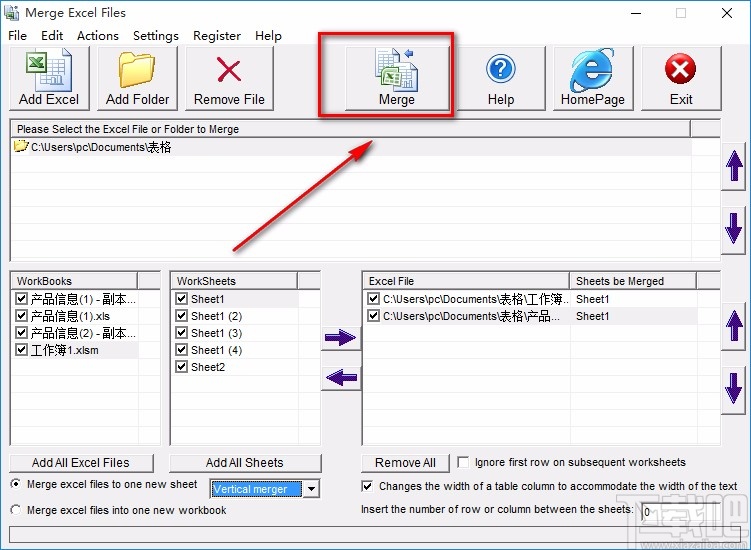This screenshot has width=751, height=550.
Task: Click the Vertical merger combo box text
Action: 257,489
